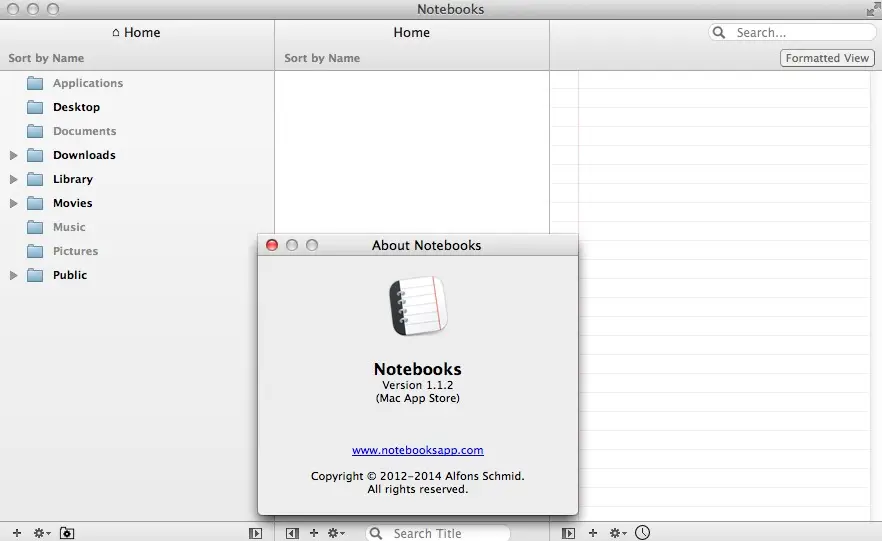Click the Home title of middle column
The image size is (882, 541).
point(411,33)
